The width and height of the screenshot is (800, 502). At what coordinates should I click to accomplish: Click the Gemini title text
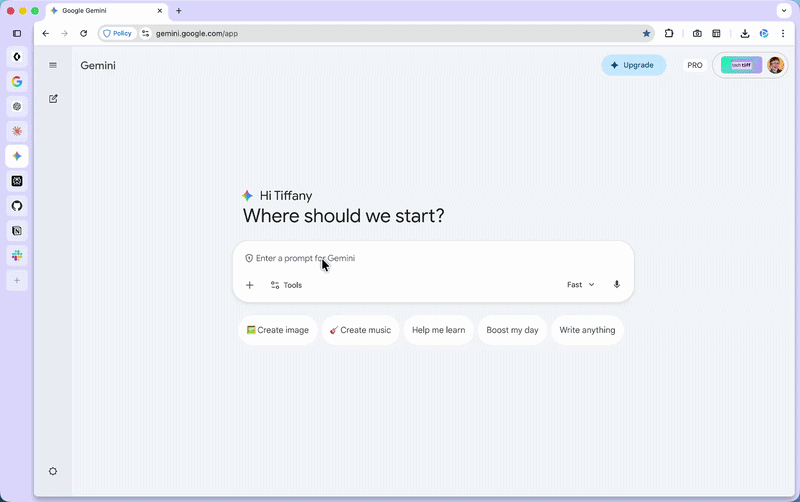[98, 65]
